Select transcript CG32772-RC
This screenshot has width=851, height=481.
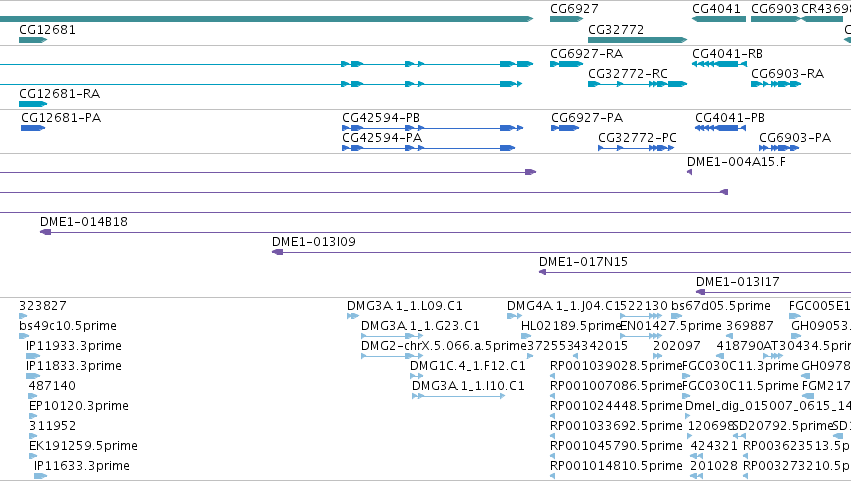click(637, 84)
